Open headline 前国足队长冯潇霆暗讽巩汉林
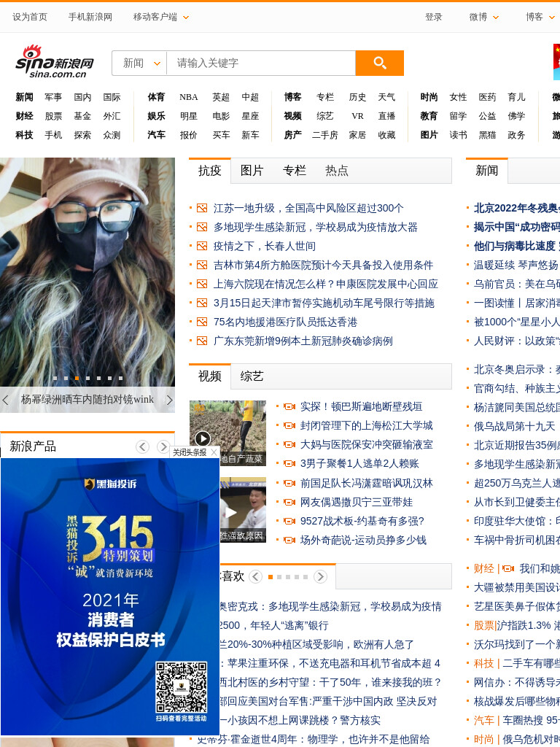The image size is (560, 747). tap(366, 483)
